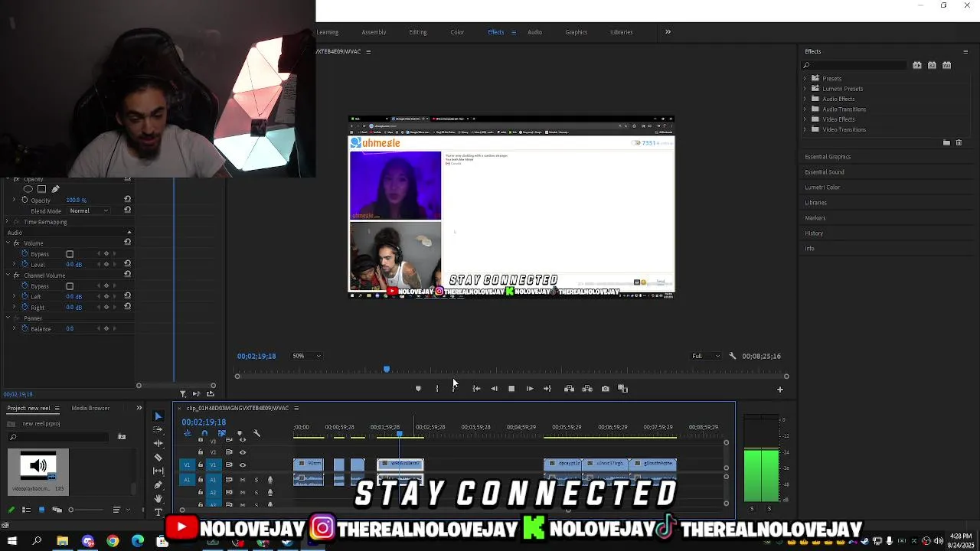The width and height of the screenshot is (980, 551).
Task: Open timeline display settings wrench
Action: [x=256, y=434]
